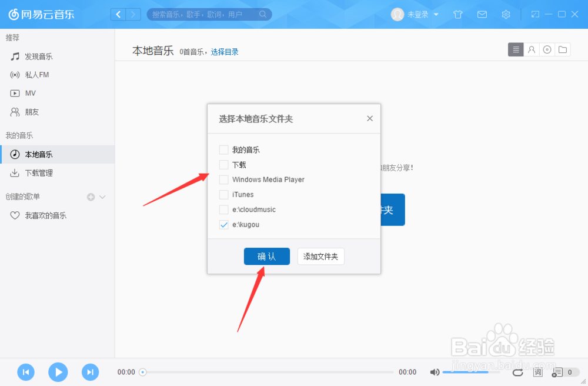Open MV in the sidebar
Screen dimensions: 588x386
coord(57,94)
